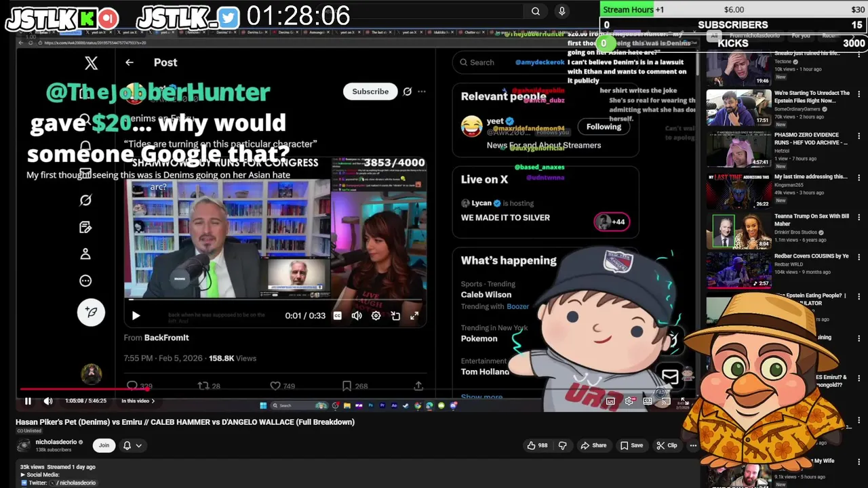
Task: Open replies on the X post
Action: tap(139, 386)
